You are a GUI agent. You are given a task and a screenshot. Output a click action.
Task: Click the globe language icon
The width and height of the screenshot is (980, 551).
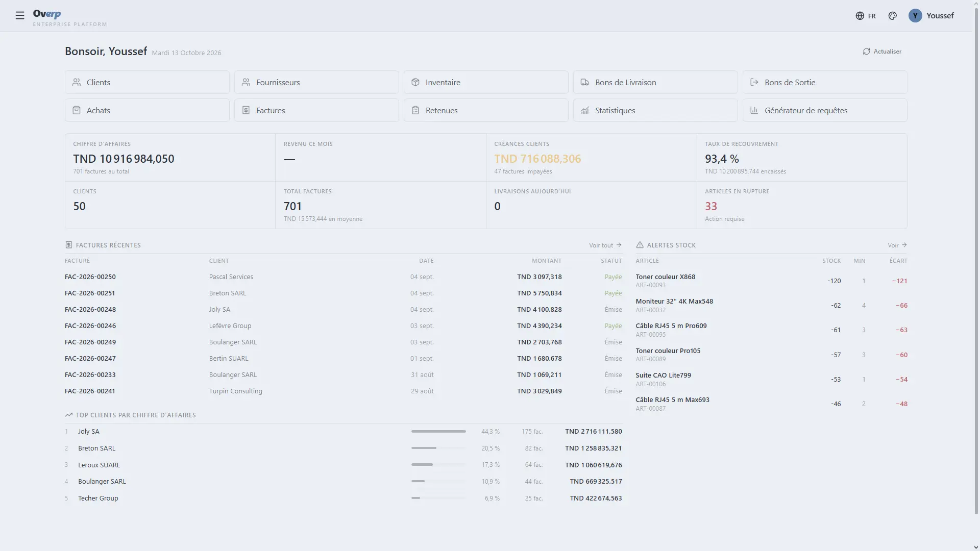tap(860, 16)
